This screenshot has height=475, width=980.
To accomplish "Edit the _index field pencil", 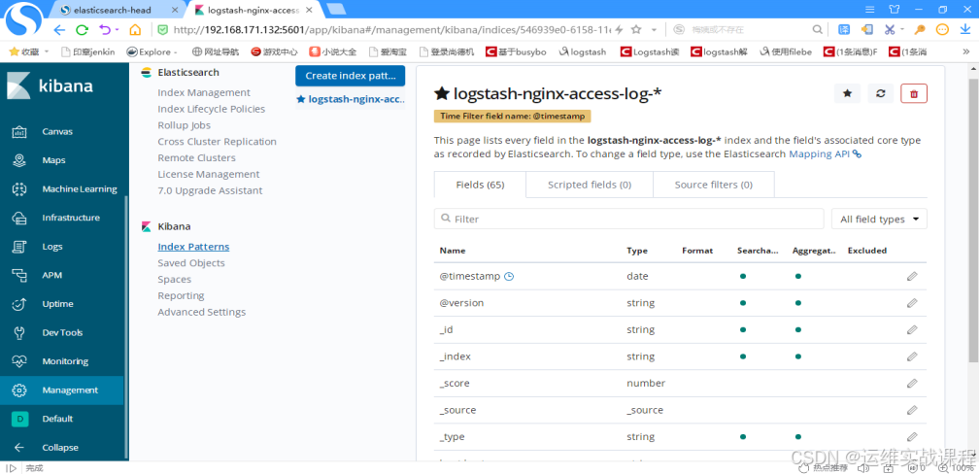I will [912, 356].
